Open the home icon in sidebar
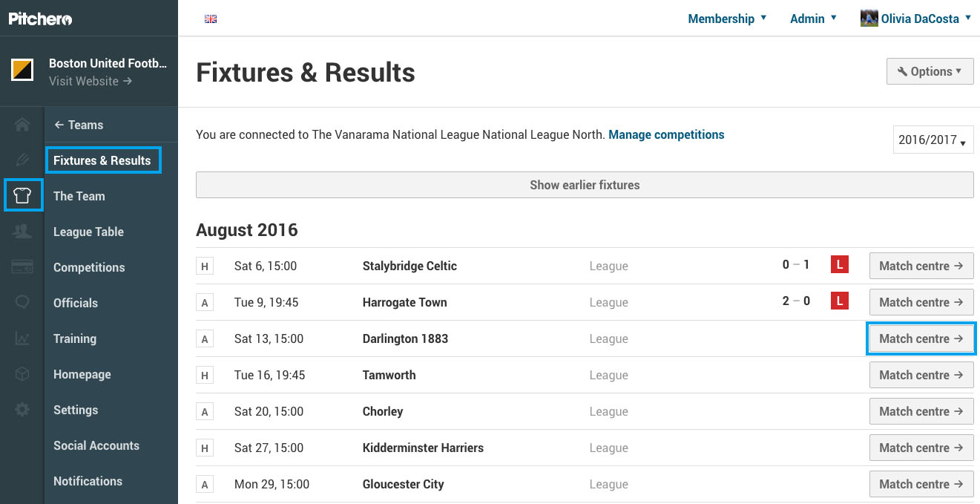 click(x=22, y=125)
